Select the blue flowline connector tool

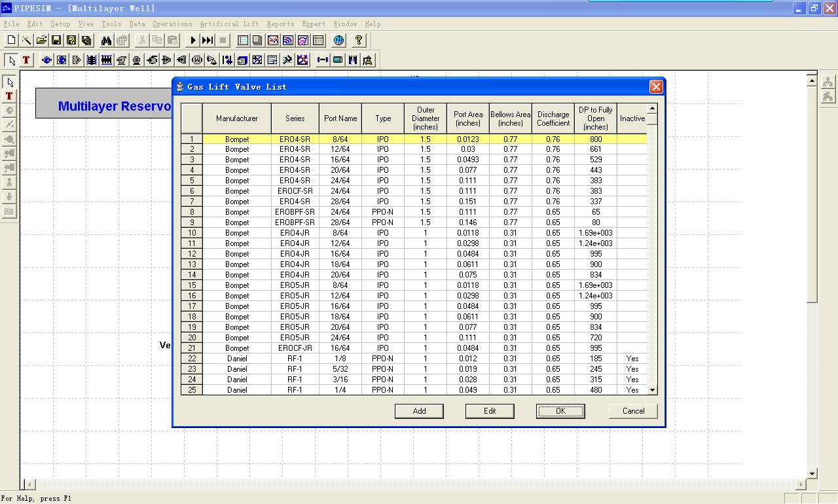[x=322, y=60]
